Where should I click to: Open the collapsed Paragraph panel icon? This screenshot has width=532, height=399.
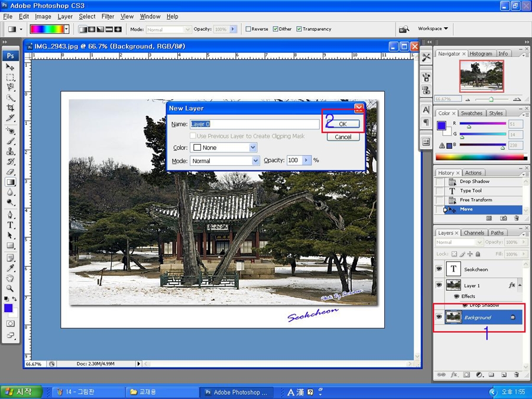[426, 122]
